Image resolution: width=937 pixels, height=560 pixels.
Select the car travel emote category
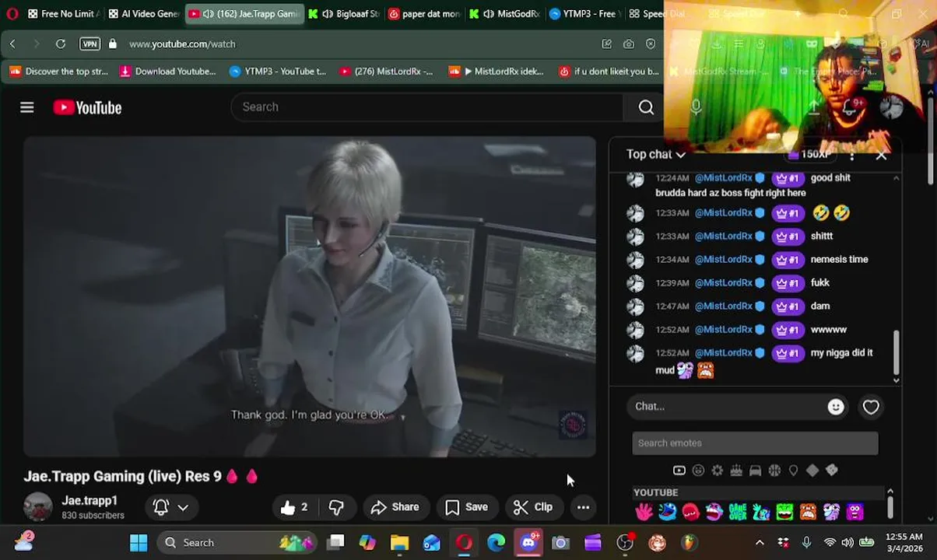point(755,471)
